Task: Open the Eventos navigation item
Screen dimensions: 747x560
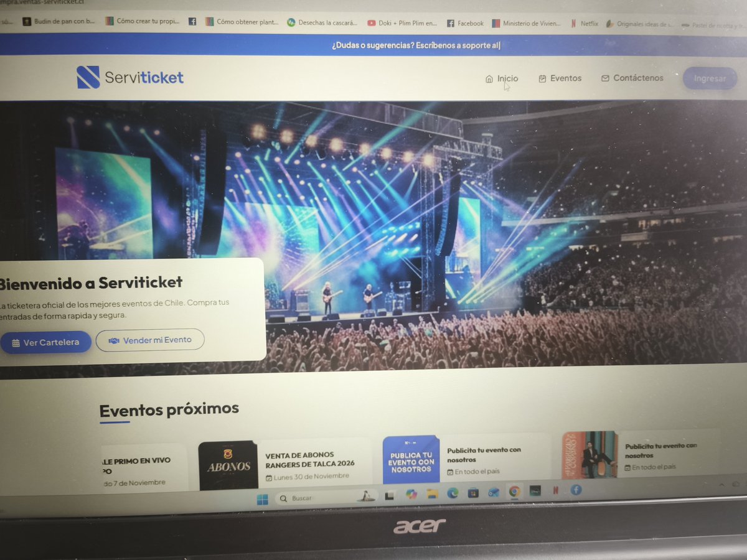Action: 560,78
